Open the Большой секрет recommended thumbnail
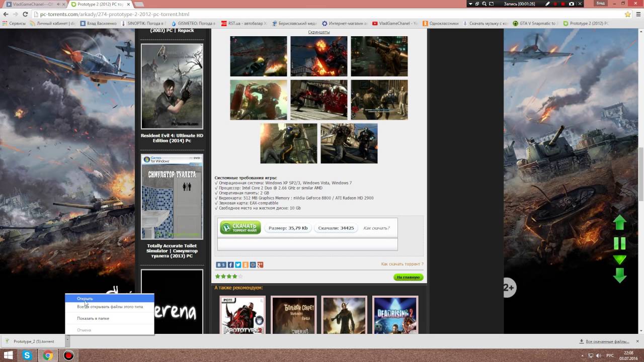 [293, 316]
